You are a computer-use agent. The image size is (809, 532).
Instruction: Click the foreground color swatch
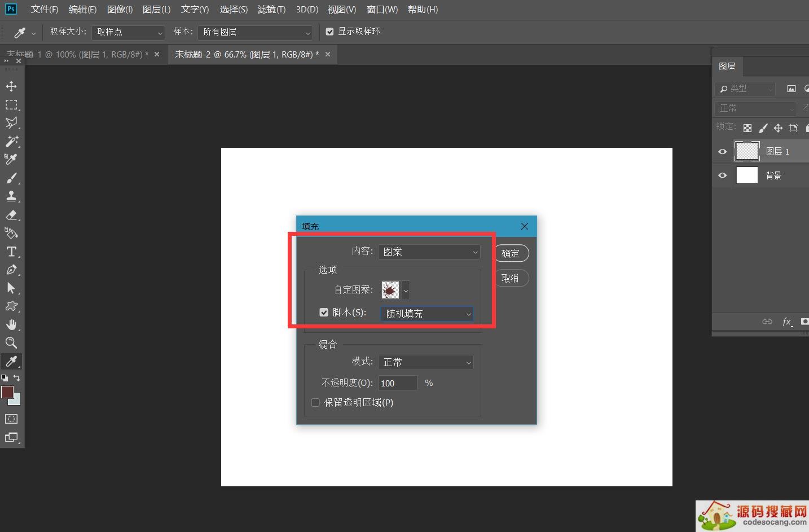point(7,392)
